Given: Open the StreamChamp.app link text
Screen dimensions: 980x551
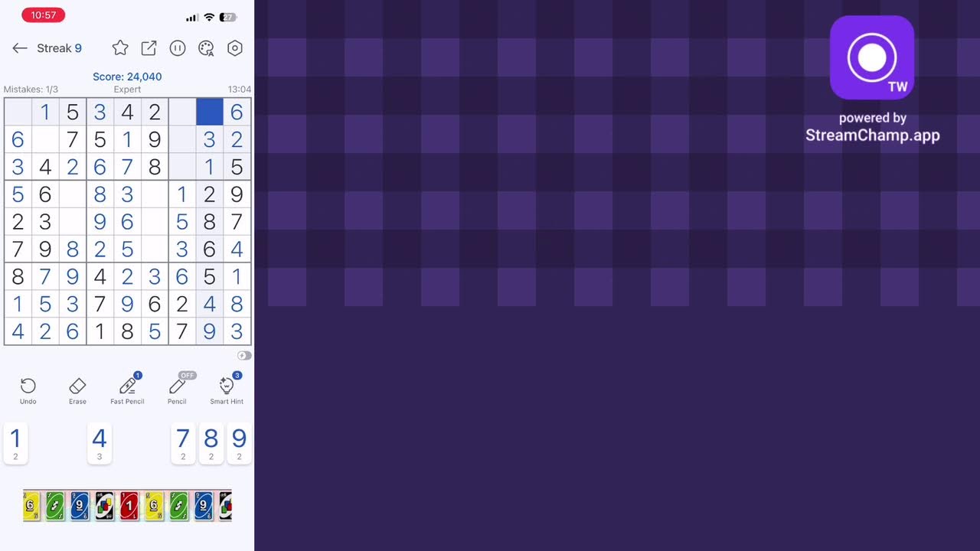Looking at the screenshot, I should 872,135.
